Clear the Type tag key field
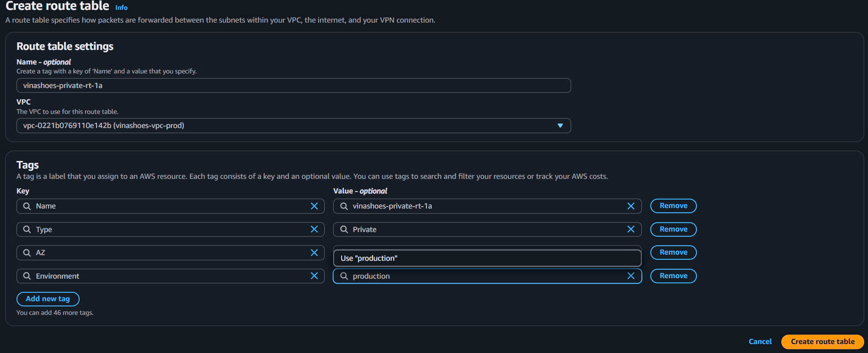Viewport: 868px width, 353px height. tap(314, 229)
